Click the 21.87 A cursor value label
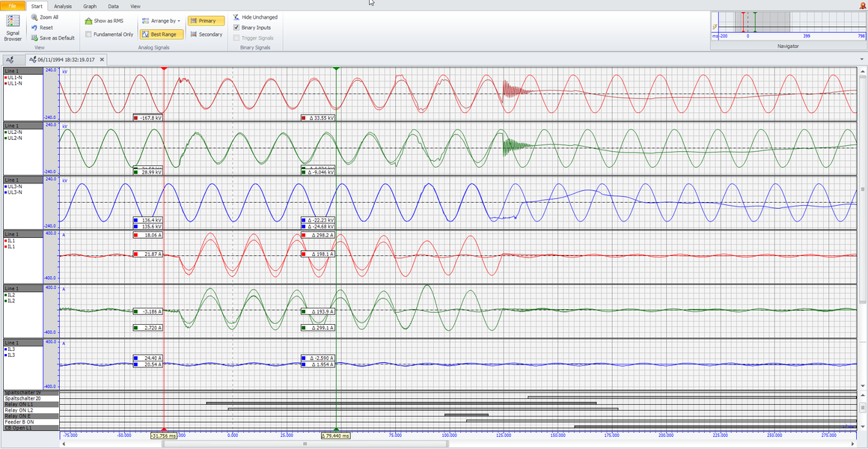The height and width of the screenshot is (449, 868). click(x=148, y=254)
